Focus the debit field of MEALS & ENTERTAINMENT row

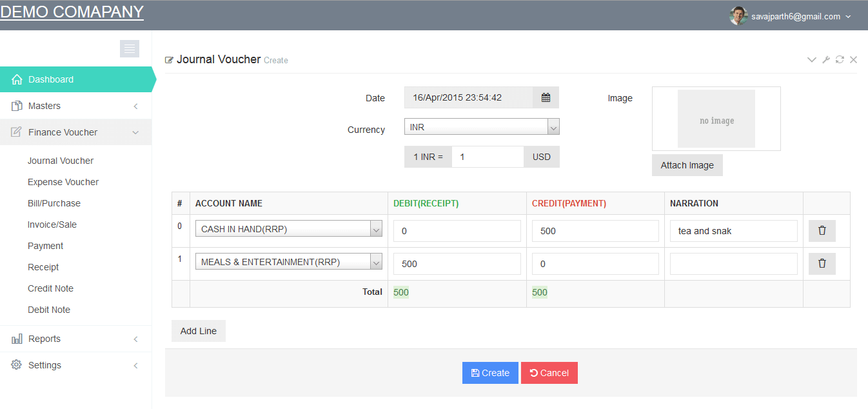[457, 264]
